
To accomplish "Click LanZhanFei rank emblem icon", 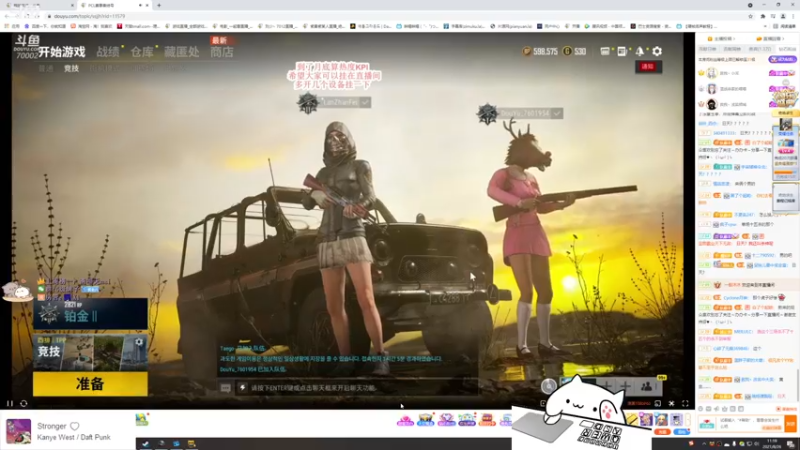I will [308, 103].
